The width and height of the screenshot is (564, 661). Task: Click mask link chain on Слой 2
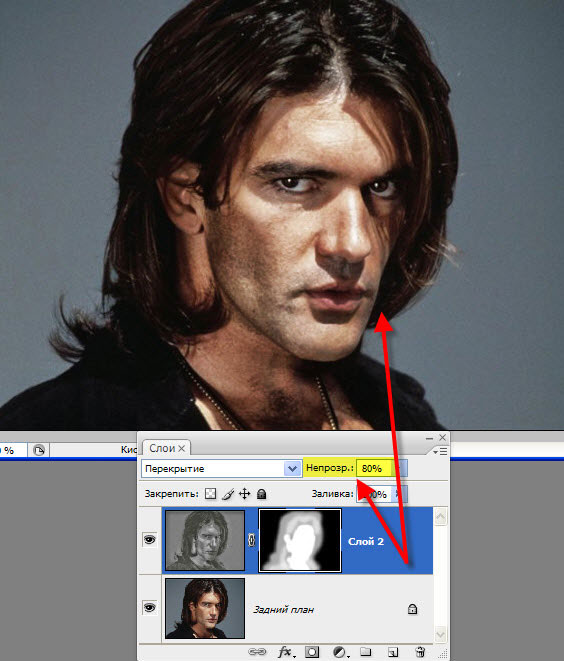point(251,540)
